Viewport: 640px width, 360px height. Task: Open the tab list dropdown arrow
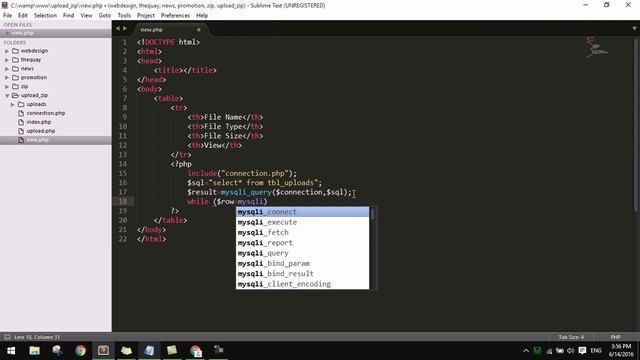[634, 29]
